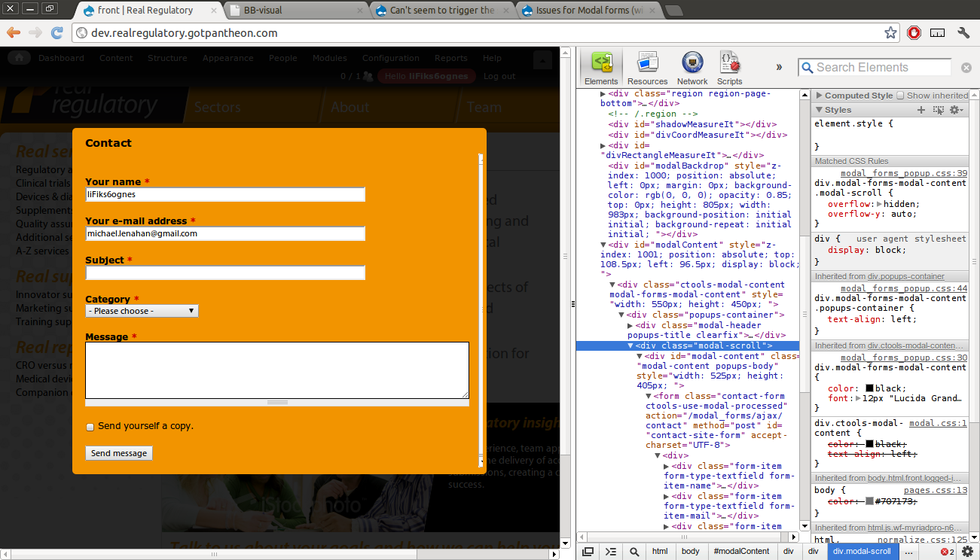Select 'body' in the breadcrumb bar
Viewport: 980px width, 560px height.
click(691, 552)
